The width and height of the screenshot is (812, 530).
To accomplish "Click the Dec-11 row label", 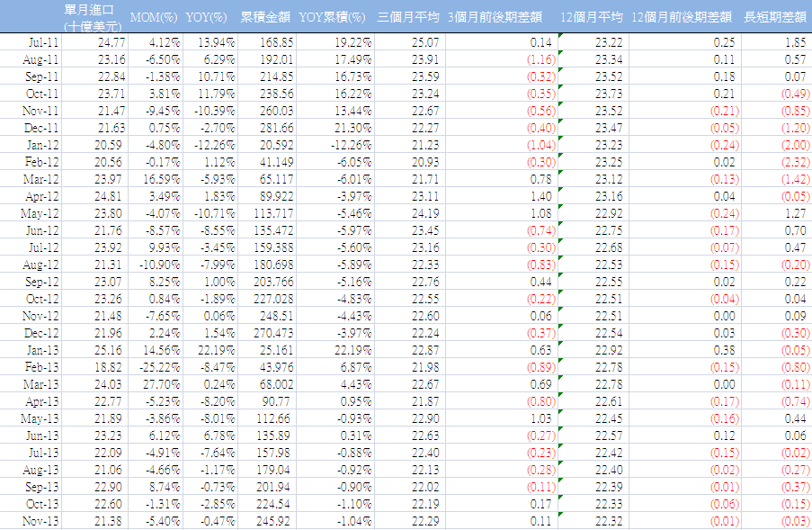I will pyautogui.click(x=41, y=128).
